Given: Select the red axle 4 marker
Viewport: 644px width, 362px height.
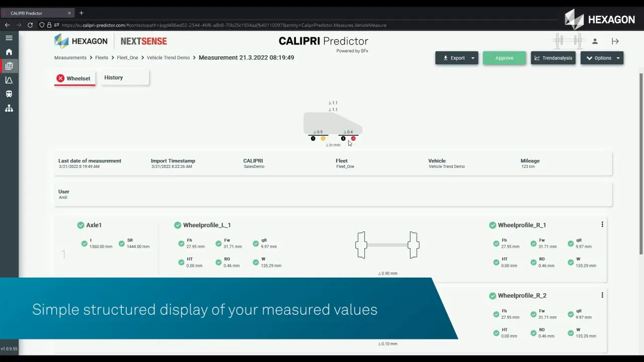Looking at the screenshot, I should pyautogui.click(x=353, y=139).
